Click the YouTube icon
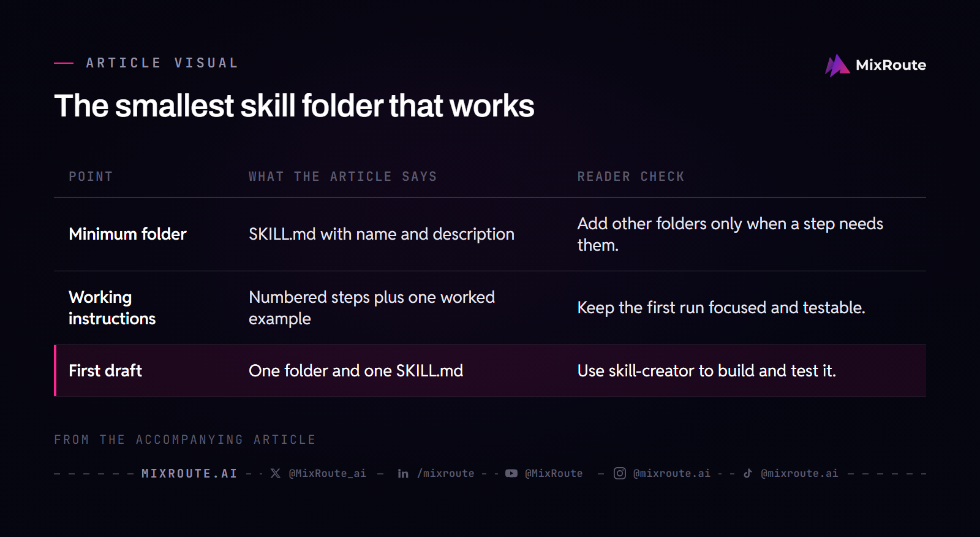The image size is (980, 537). [x=511, y=473]
